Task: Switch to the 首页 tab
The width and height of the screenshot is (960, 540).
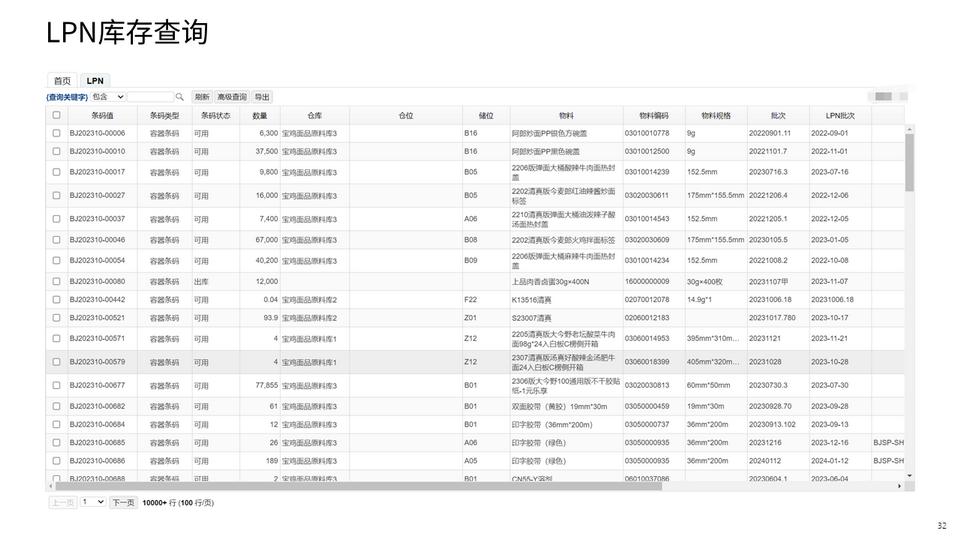Action: (x=62, y=80)
